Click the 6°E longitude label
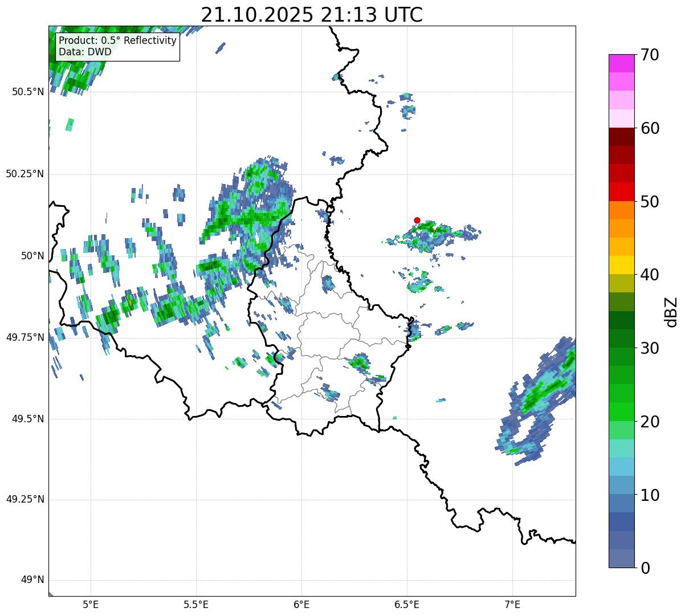This screenshot has width=685, height=616. tap(301, 605)
